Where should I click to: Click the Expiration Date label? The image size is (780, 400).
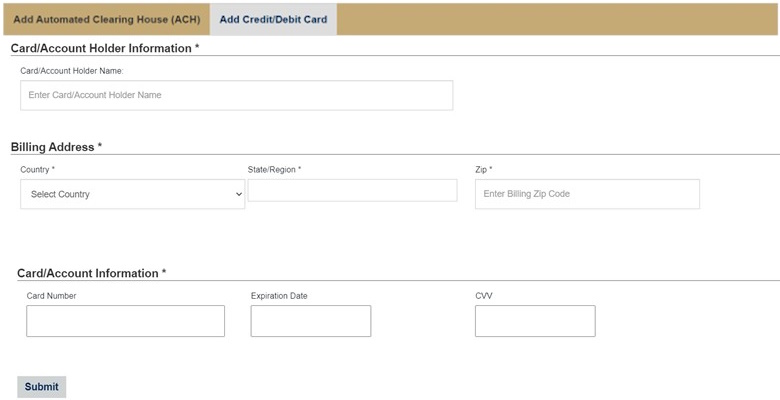pos(279,296)
